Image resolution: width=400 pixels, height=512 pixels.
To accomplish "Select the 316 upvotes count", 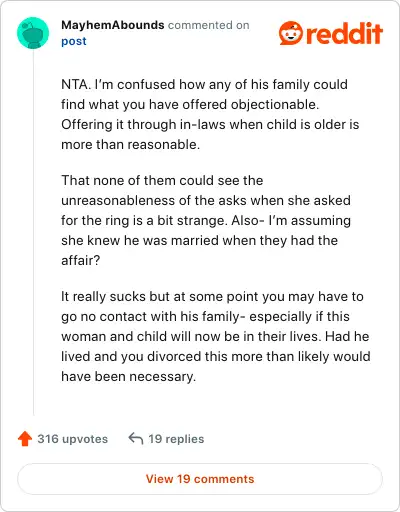I will 72,439.
